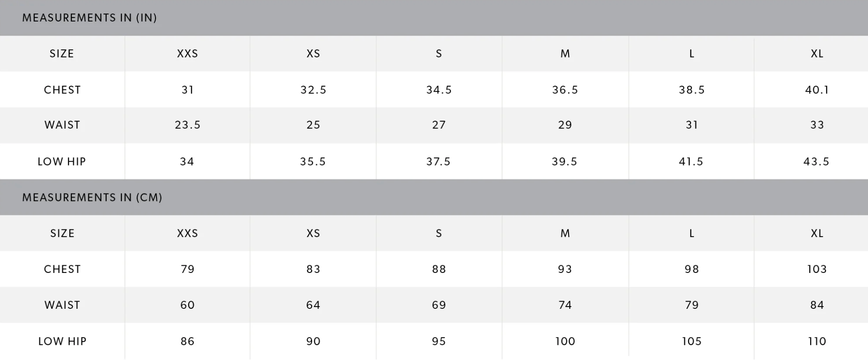Image resolution: width=868 pixels, height=360 pixels.
Task: Click low hip value 100 for size M
Action: 565,341
